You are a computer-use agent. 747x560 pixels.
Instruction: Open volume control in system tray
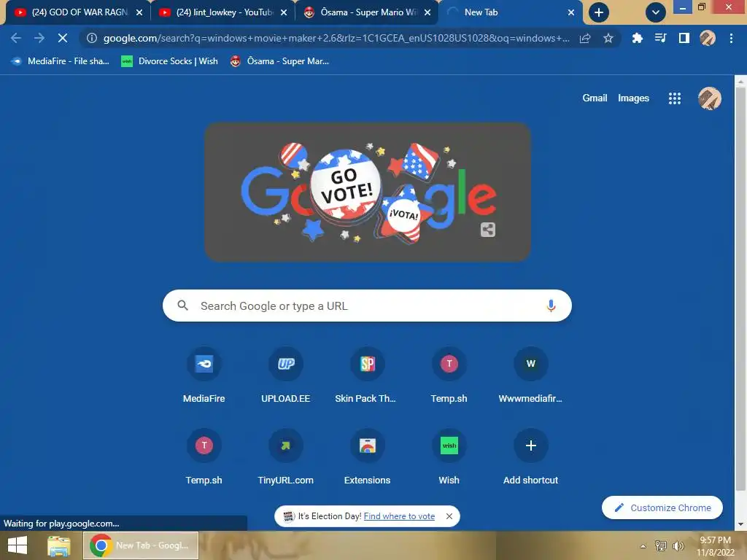[x=678, y=545]
